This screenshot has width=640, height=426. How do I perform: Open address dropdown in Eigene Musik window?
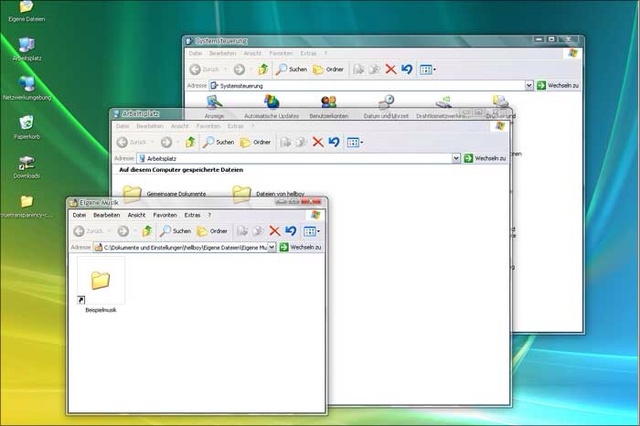point(271,247)
